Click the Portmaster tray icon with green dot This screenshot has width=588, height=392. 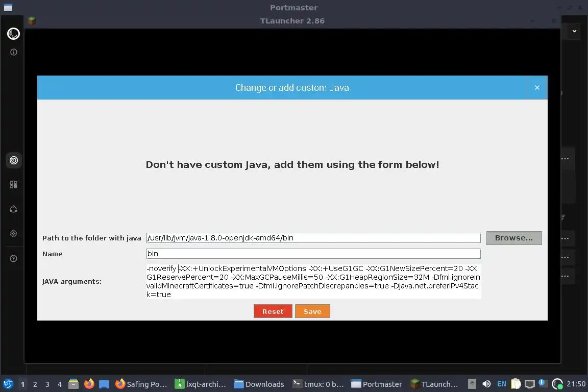(557, 384)
